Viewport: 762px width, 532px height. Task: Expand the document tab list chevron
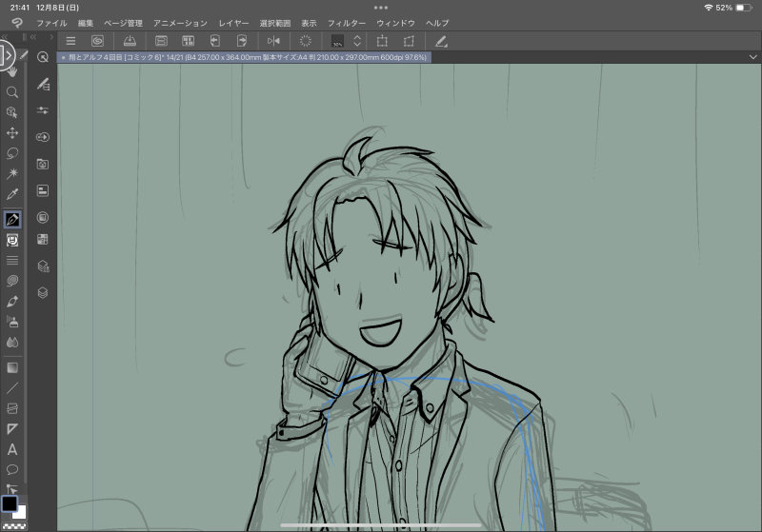752,57
